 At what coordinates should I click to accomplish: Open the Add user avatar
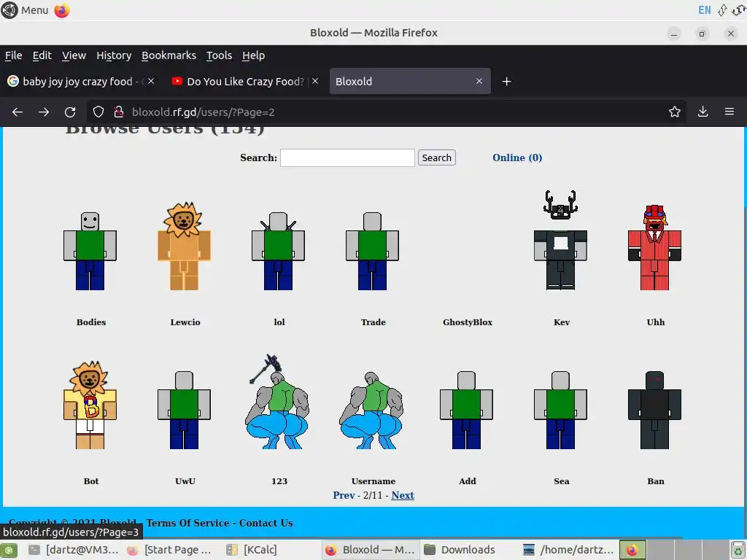click(466, 410)
